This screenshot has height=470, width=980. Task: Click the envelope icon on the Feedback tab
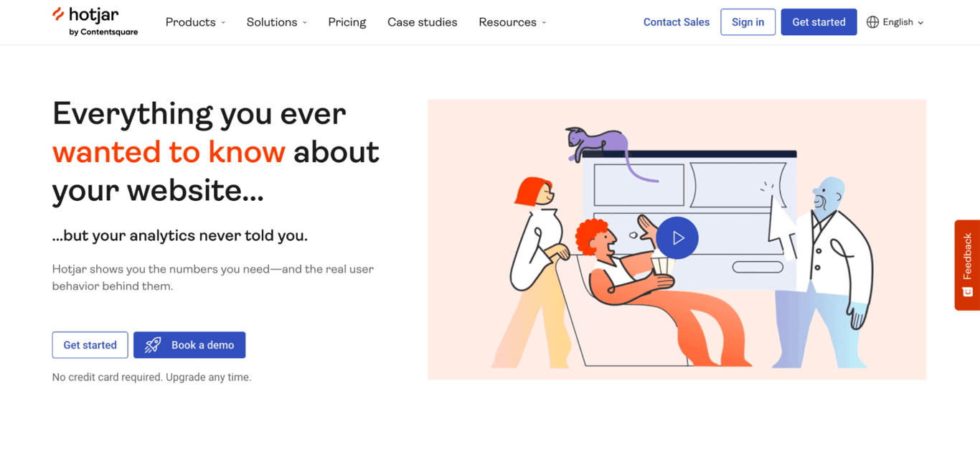point(967,293)
